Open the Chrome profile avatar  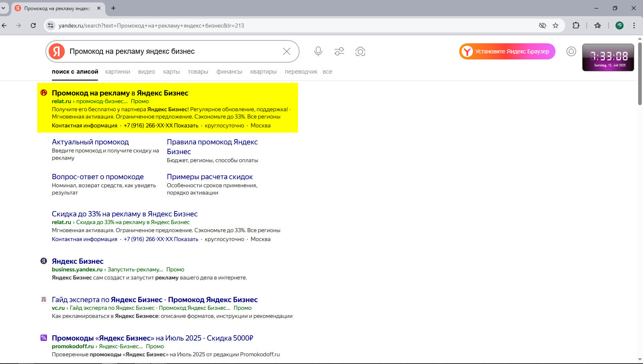(x=620, y=25)
